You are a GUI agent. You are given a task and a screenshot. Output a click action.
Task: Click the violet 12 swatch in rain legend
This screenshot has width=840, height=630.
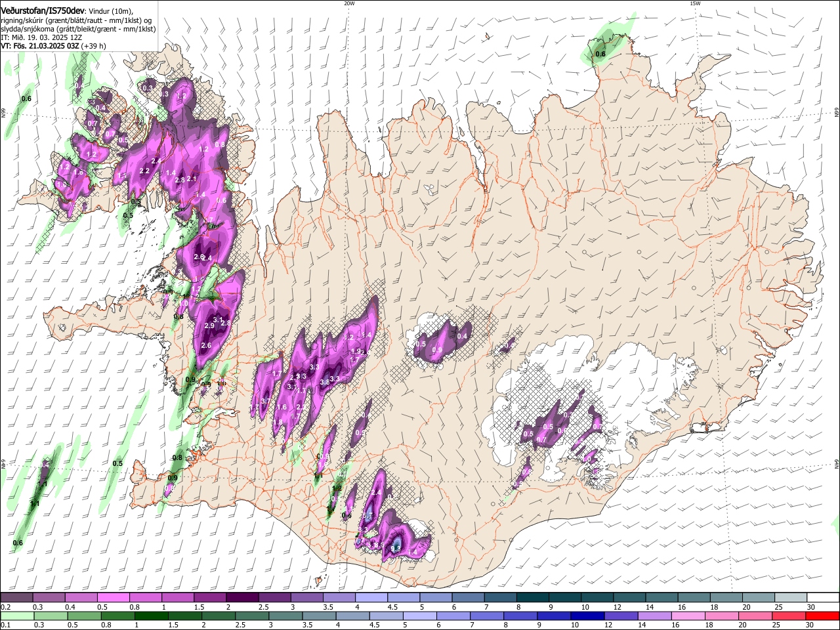pyautogui.click(x=620, y=616)
